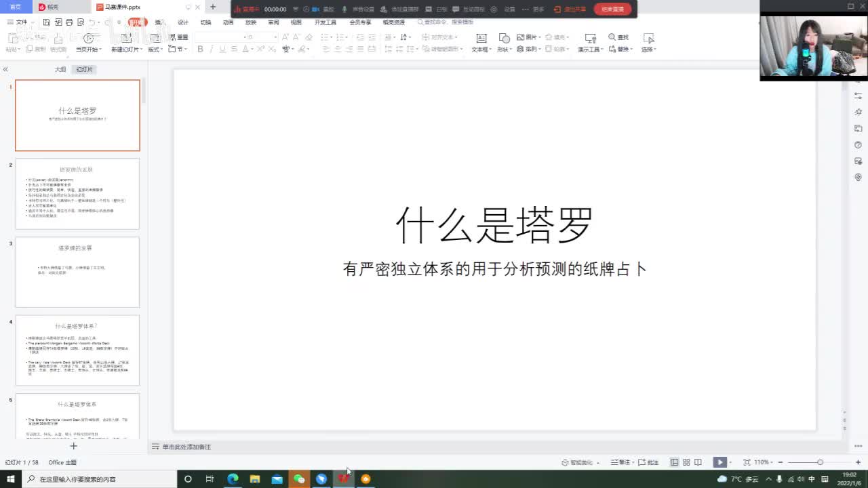
Task: Start slideshow from current slide icon
Action: tap(87, 38)
